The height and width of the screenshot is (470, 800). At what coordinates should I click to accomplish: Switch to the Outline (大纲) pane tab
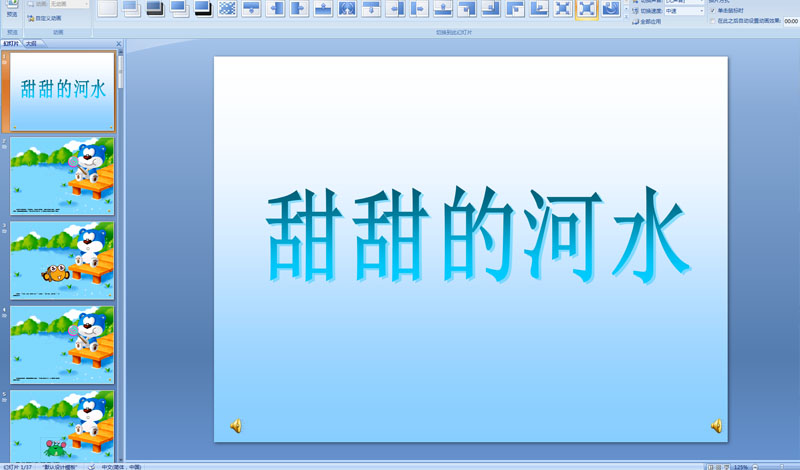coord(32,44)
